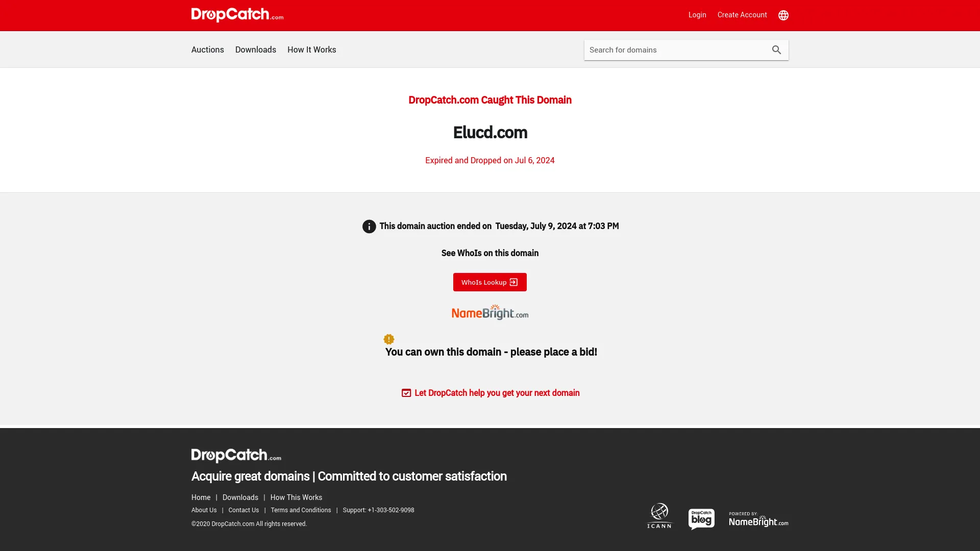Click the How It Works tab

pos(312,49)
